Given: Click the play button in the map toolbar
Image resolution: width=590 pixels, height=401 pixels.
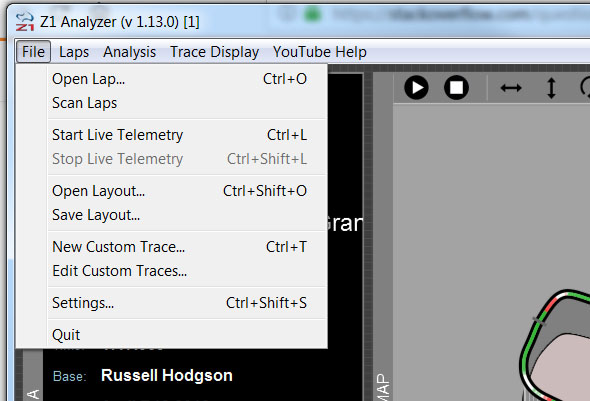Looking at the screenshot, I should point(416,88).
